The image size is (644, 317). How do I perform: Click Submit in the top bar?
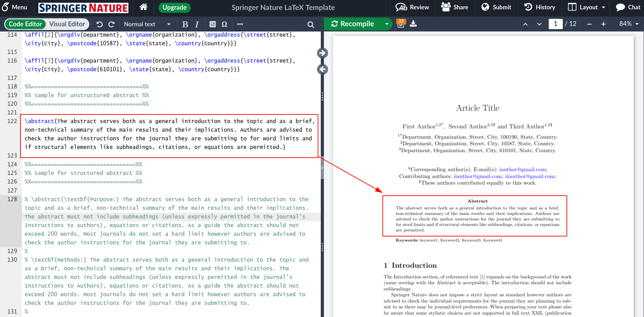coord(496,7)
